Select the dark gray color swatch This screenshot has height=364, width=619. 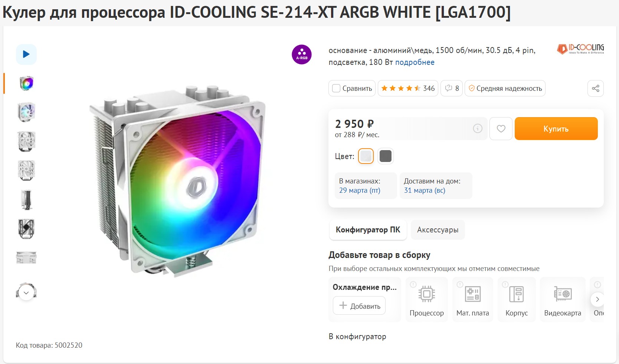click(386, 156)
